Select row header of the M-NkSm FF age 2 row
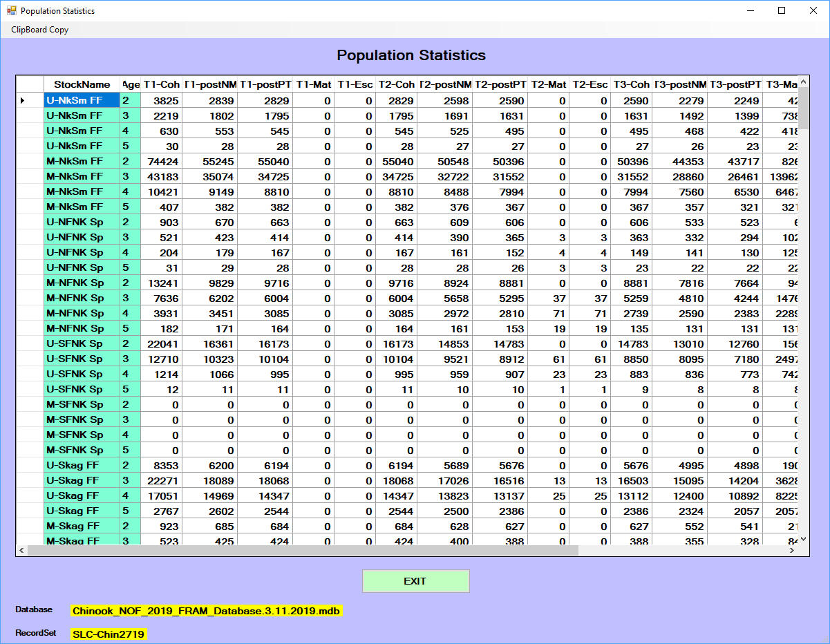Image resolution: width=830 pixels, height=644 pixels. [x=30, y=161]
